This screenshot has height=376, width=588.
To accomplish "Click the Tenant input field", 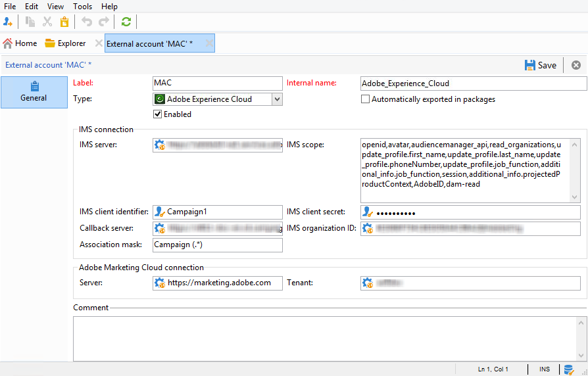I will tap(470, 283).
